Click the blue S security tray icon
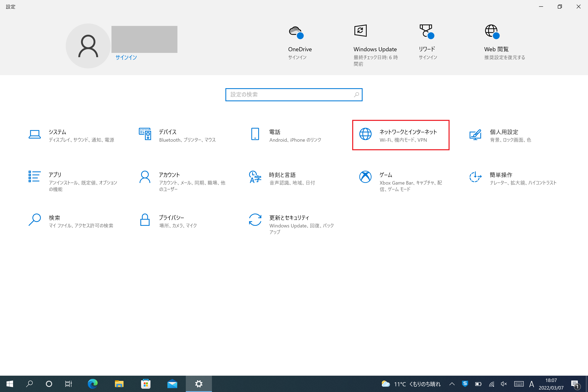The height and width of the screenshot is (392, 588). point(465,384)
